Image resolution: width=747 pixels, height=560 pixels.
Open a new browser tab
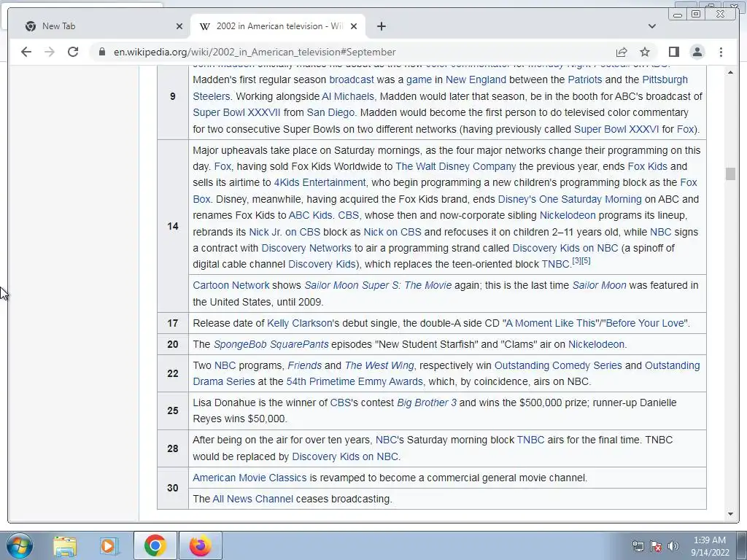(381, 26)
